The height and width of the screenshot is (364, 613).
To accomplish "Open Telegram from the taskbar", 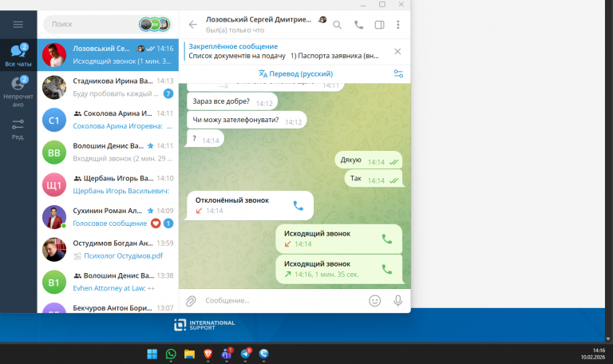I will [246, 354].
